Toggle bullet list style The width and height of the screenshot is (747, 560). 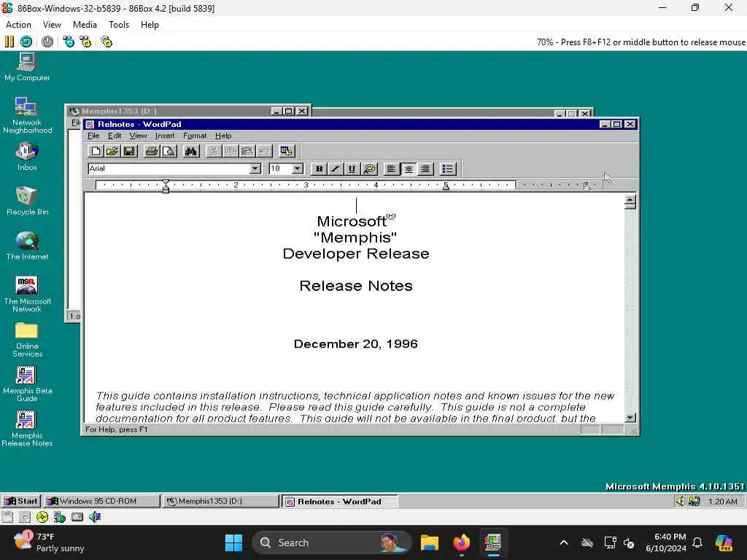pos(448,169)
